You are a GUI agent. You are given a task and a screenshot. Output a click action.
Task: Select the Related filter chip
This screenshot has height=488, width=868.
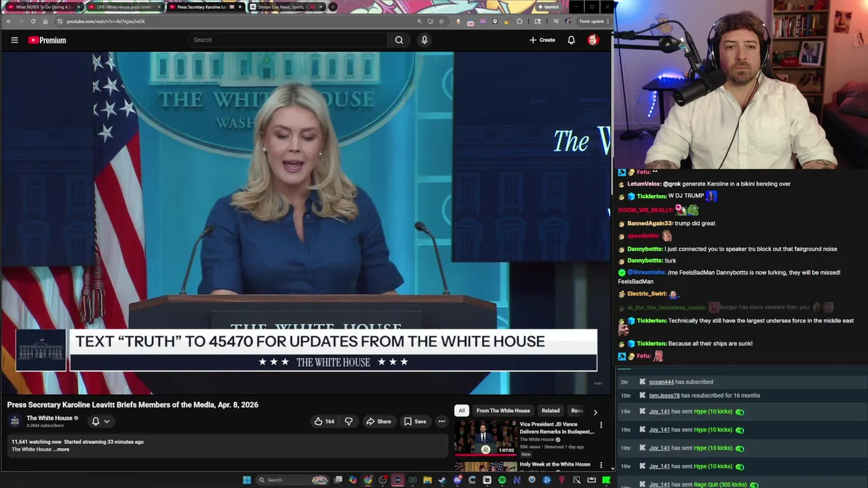(x=551, y=411)
